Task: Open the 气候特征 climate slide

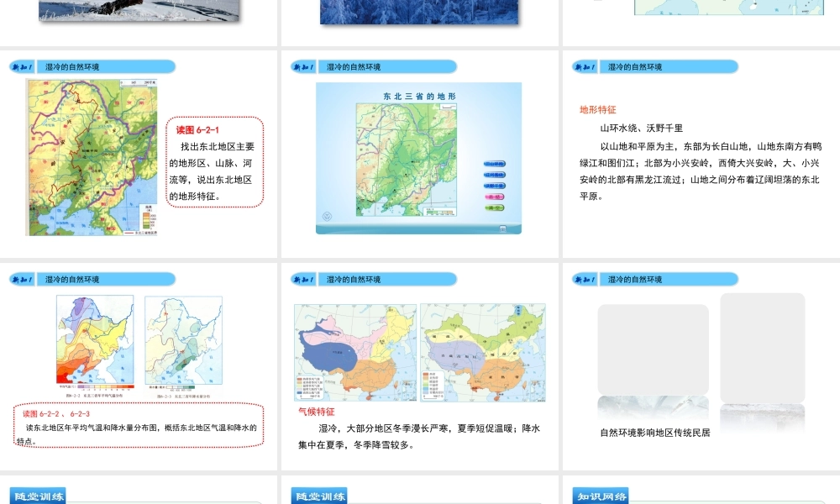Action: [x=419, y=367]
